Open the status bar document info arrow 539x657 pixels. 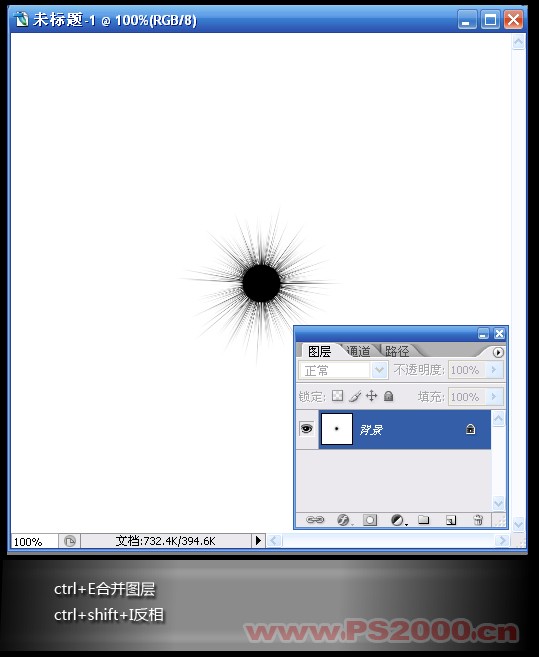click(258, 541)
